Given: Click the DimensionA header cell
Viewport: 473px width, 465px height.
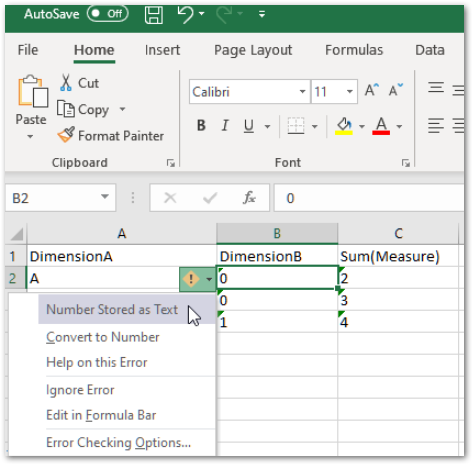Looking at the screenshot, I should point(122,256).
